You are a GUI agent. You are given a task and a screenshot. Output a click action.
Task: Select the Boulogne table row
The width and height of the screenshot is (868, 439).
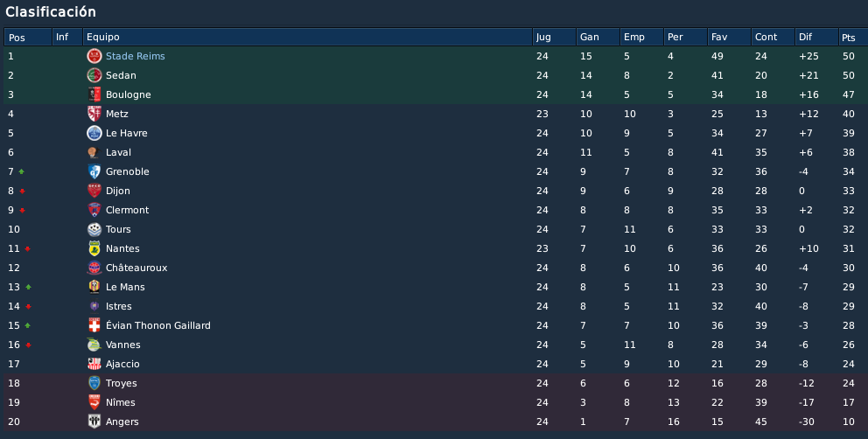[436, 94]
